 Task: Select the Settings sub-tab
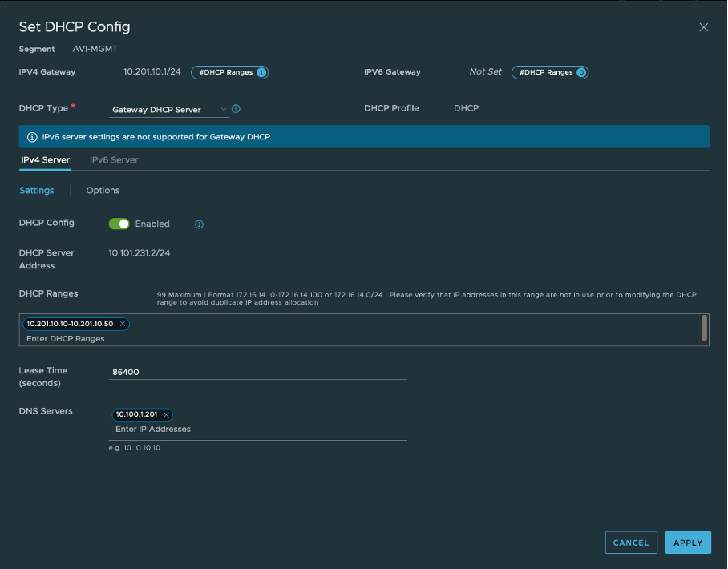pos(37,191)
